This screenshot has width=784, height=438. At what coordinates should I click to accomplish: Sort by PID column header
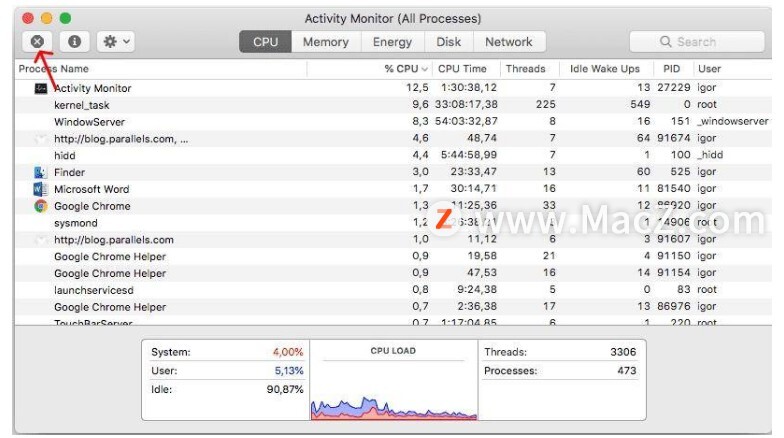point(672,69)
